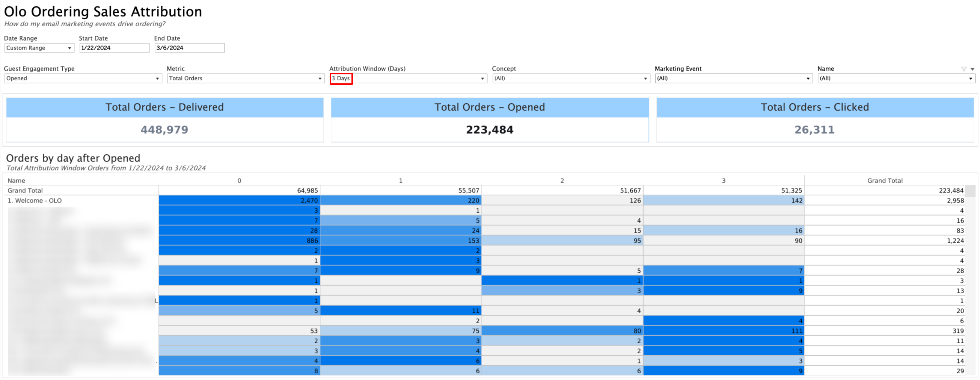
Task: Open the Date Range dropdown
Action: pyautogui.click(x=39, y=48)
